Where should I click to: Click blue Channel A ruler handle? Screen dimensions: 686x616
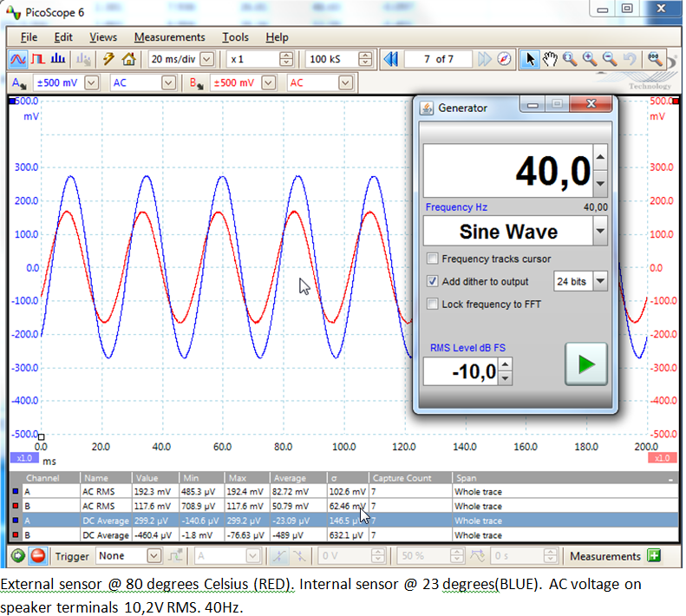click(12, 102)
